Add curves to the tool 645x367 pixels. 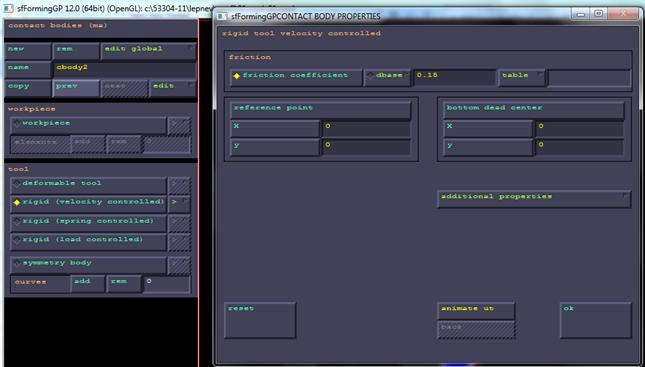coord(87,284)
